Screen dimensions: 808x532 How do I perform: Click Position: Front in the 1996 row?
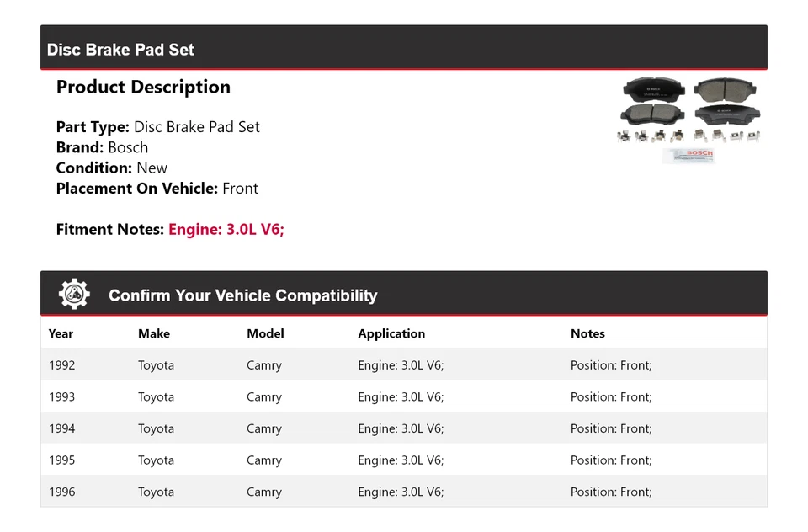click(x=611, y=492)
